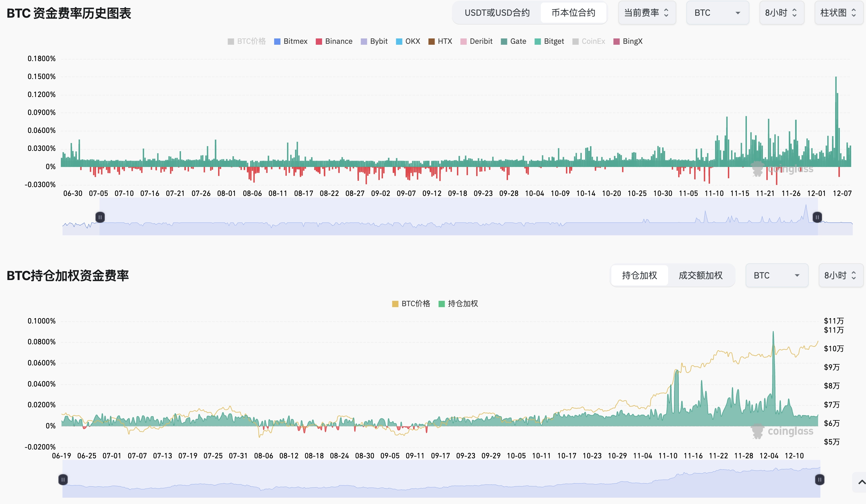Switch to USDT或USD合约 tab
The image size is (866, 504).
tap(497, 13)
